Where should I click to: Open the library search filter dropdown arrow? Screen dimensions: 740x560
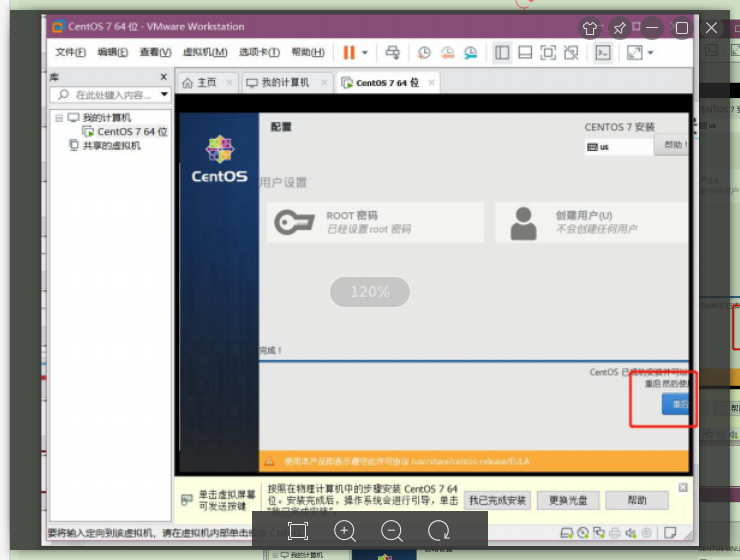click(164, 94)
